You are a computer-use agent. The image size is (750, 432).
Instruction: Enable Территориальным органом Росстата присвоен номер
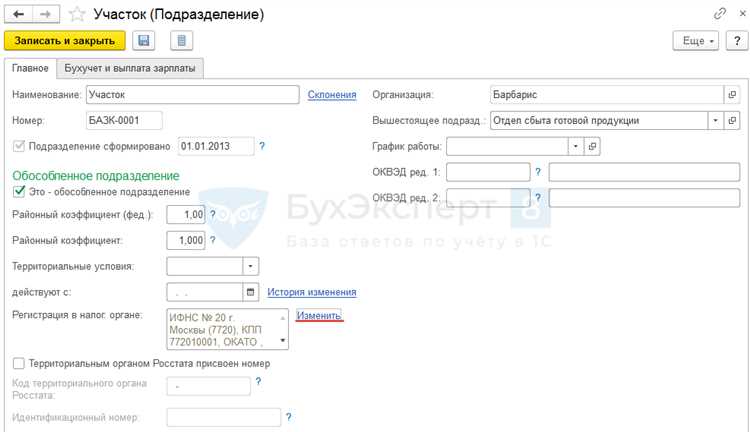pos(19,364)
